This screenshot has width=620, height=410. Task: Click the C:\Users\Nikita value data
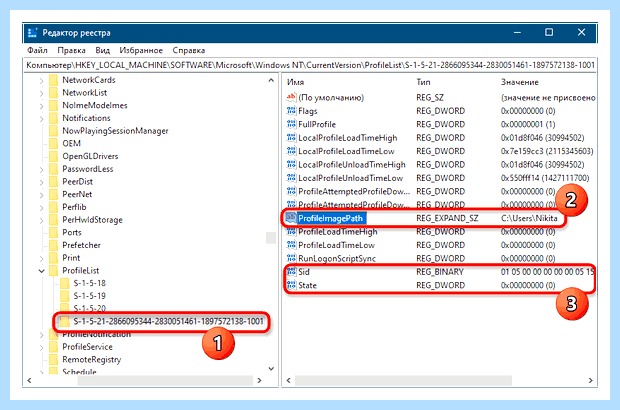[529, 218]
